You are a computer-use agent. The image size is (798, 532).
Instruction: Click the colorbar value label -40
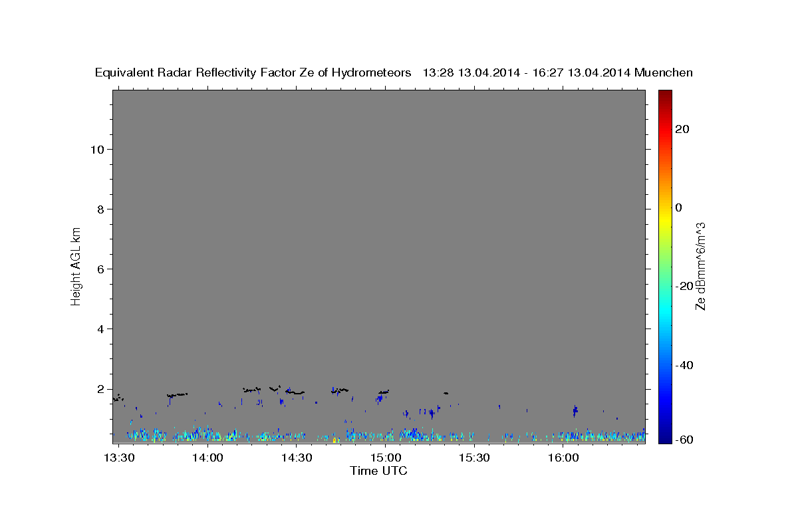[x=684, y=364]
